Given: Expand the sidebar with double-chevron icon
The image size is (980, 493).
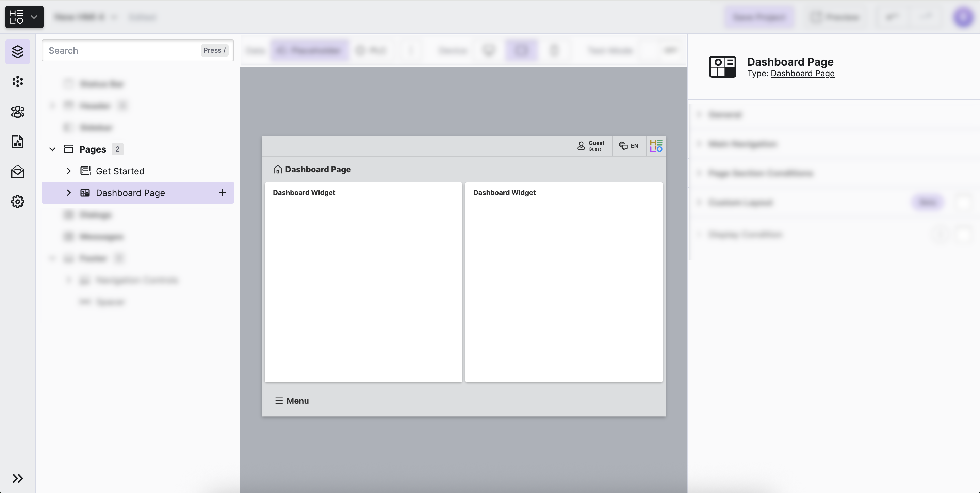Looking at the screenshot, I should (x=17, y=478).
